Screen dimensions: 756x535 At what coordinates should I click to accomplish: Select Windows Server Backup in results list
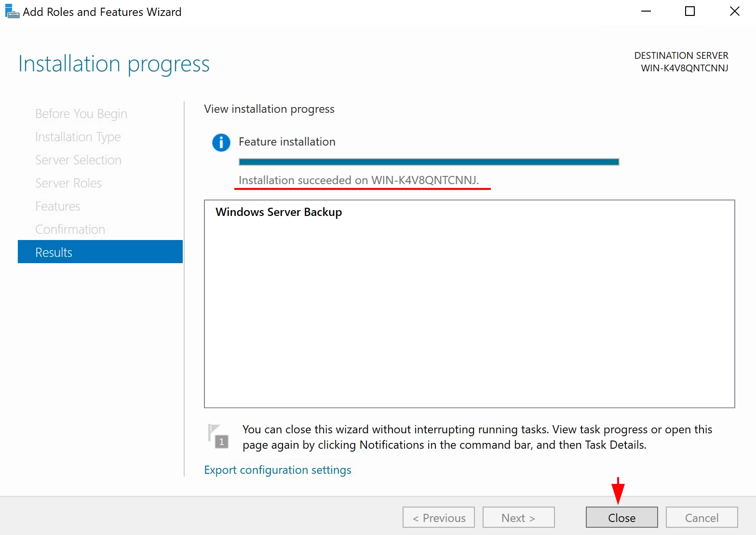pos(279,212)
